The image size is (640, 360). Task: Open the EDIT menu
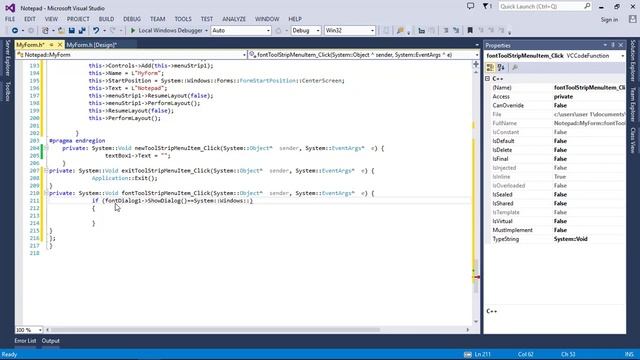coord(30,19)
